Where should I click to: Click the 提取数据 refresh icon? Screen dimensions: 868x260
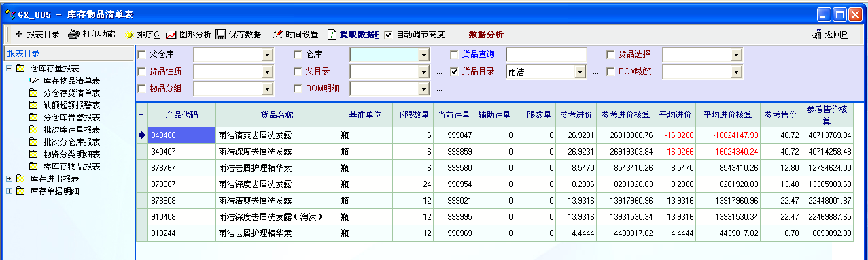click(332, 35)
